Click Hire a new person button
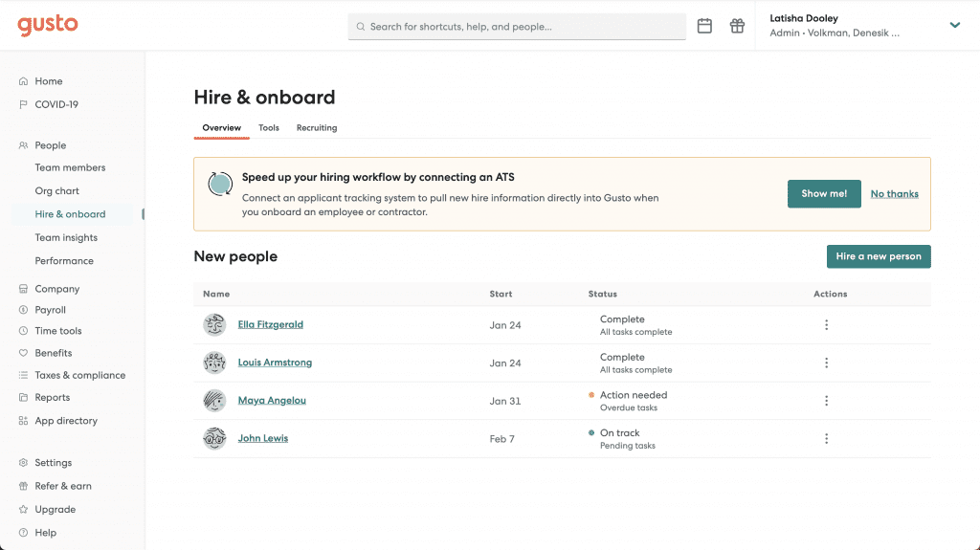Viewport: 980px width, 550px height. (x=879, y=256)
